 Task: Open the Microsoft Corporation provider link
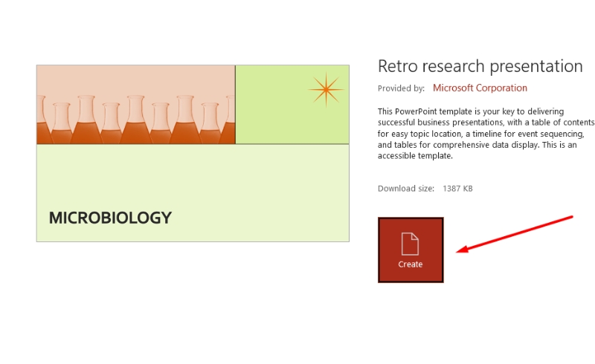click(x=480, y=88)
